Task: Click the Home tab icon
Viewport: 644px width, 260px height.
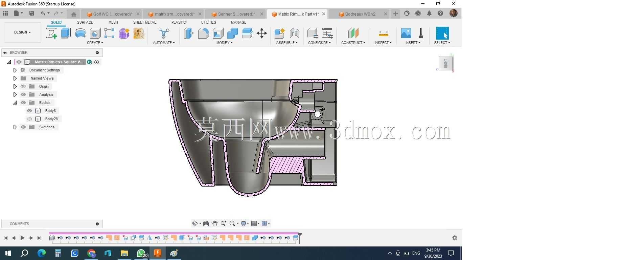Action: [73, 14]
